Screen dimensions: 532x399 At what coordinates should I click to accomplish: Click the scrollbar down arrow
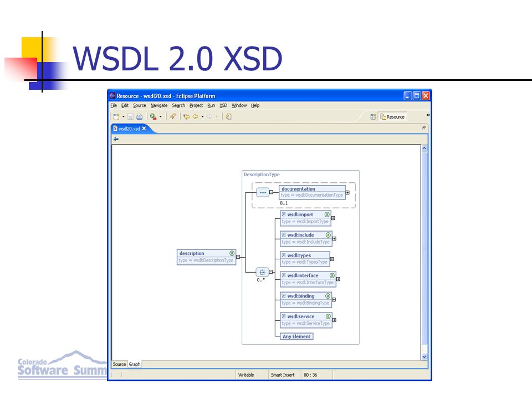[424, 357]
